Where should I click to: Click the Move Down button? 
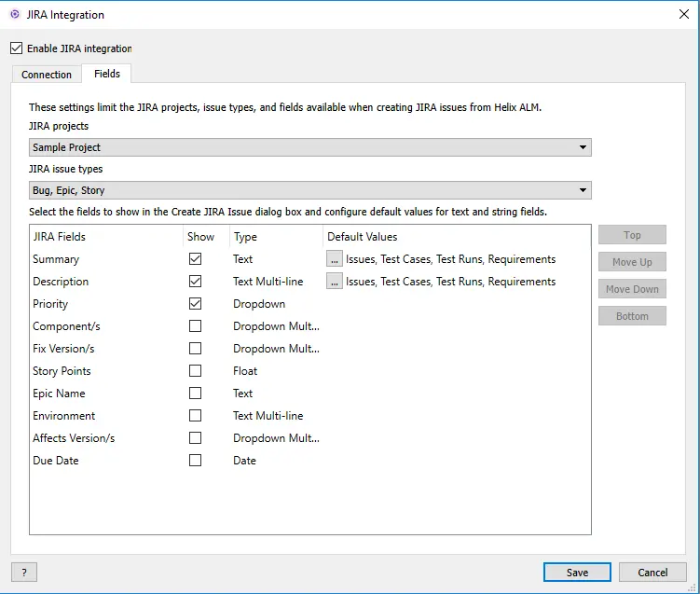[632, 289]
